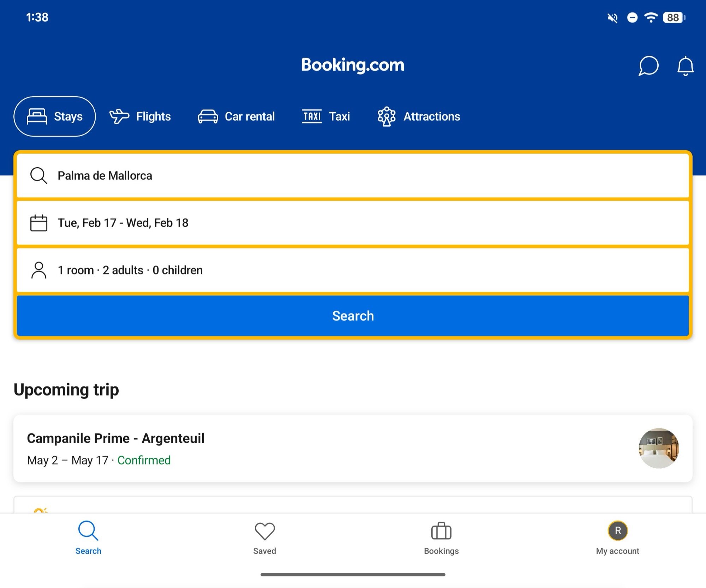Image resolution: width=706 pixels, height=588 pixels.
Task: Browse Attractions using the ferris wheel icon
Action: (387, 116)
